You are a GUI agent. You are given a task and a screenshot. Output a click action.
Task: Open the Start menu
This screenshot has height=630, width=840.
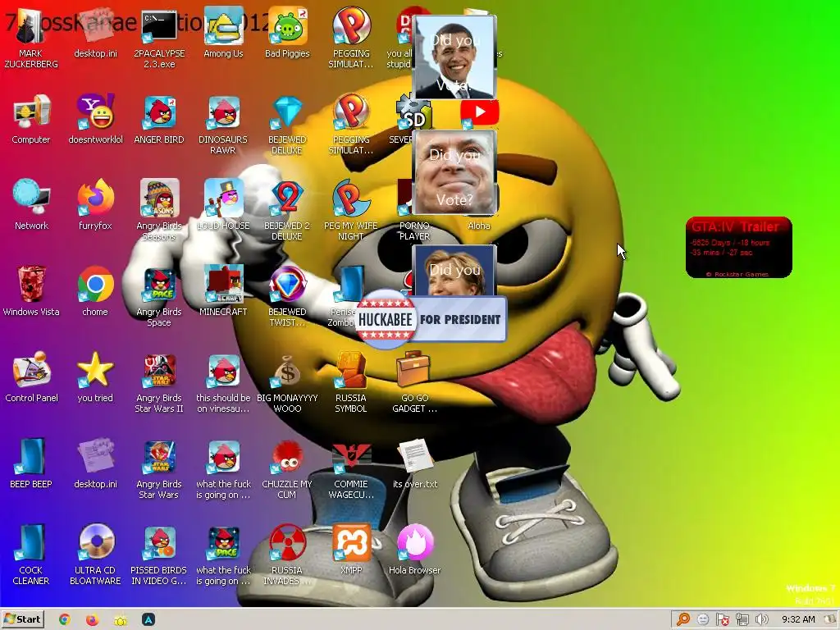coord(22,619)
